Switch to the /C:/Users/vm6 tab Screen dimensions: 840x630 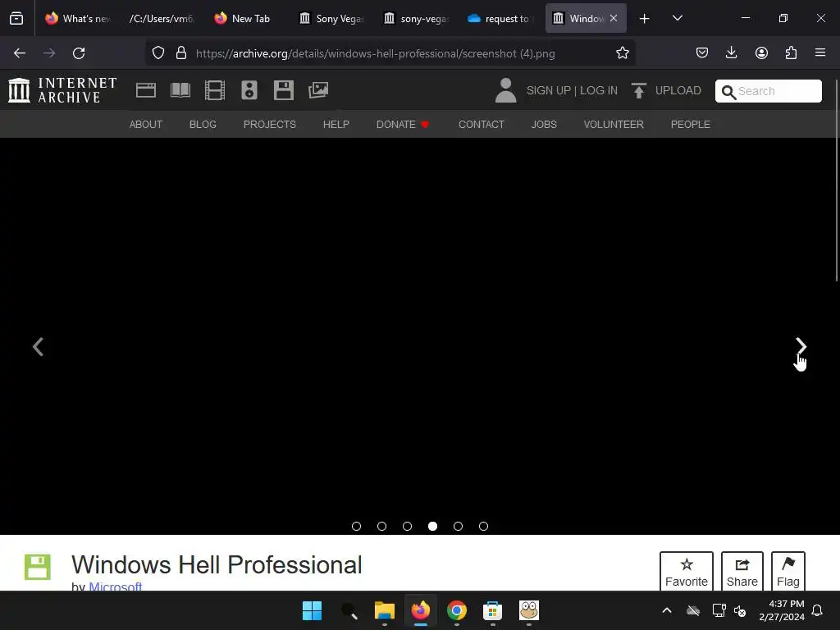point(162,19)
